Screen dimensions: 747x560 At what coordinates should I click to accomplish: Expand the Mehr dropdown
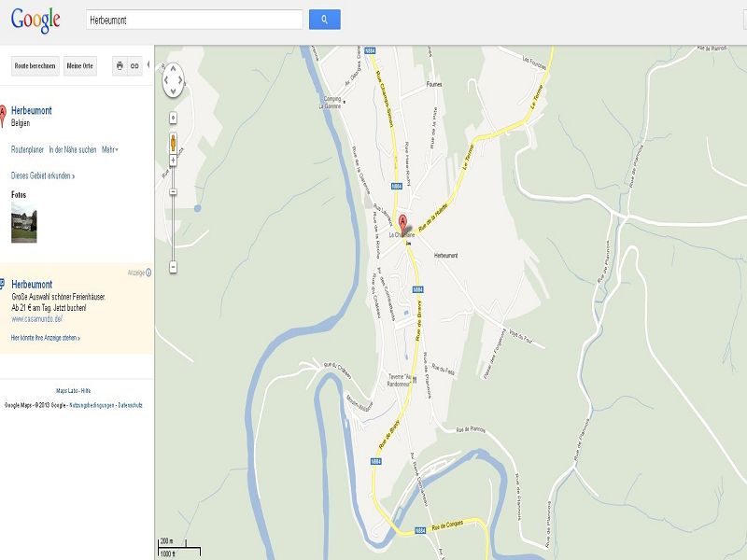coord(110,149)
